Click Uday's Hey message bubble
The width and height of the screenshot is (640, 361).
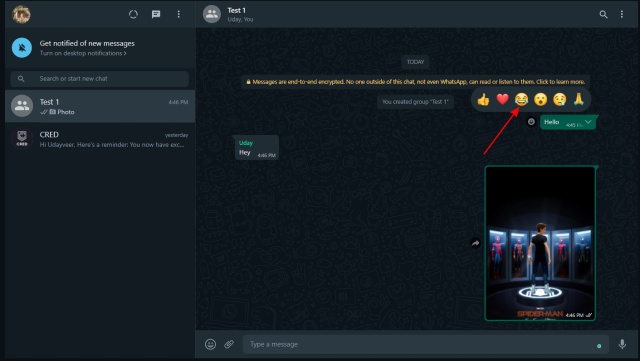257,147
